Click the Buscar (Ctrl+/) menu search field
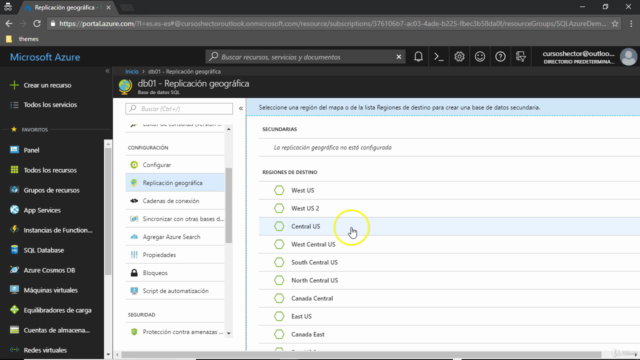The image size is (640, 360). coord(179,109)
